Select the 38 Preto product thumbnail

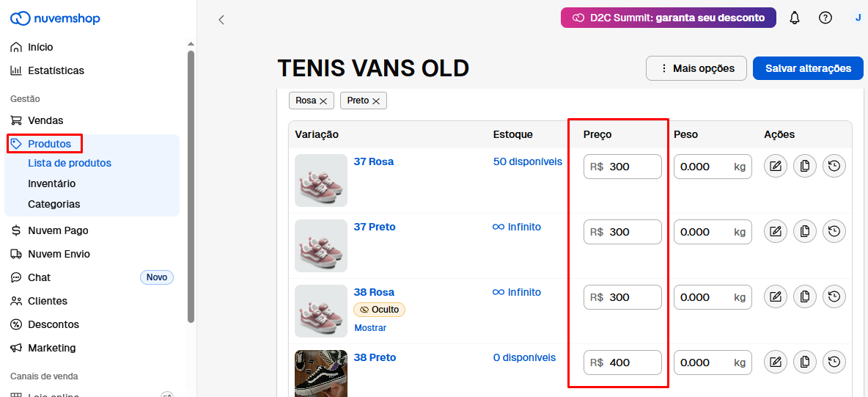(x=321, y=373)
